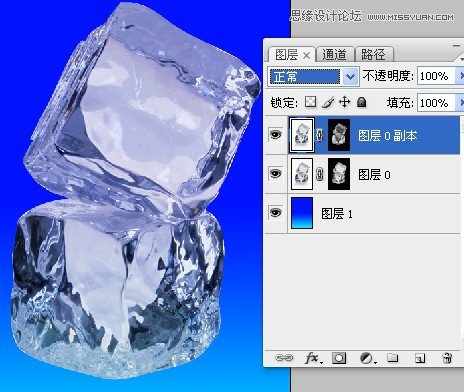Select 图层 0 副本 layer thumbnail
This screenshot has height=392, width=464.
click(x=302, y=135)
